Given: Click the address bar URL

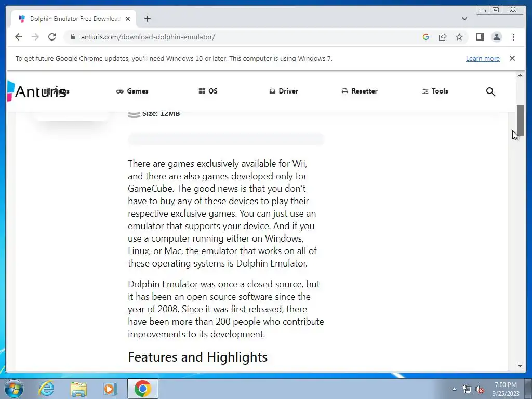Looking at the screenshot, I should point(148,37).
